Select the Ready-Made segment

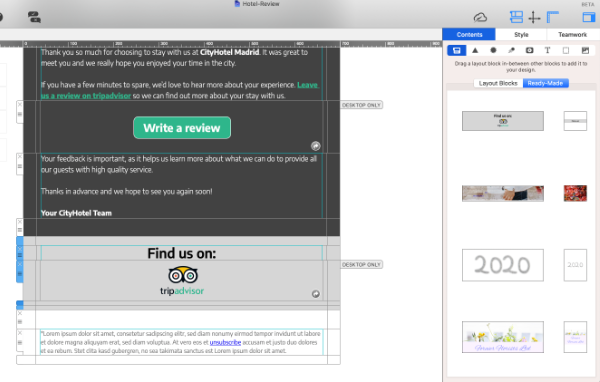click(x=546, y=83)
